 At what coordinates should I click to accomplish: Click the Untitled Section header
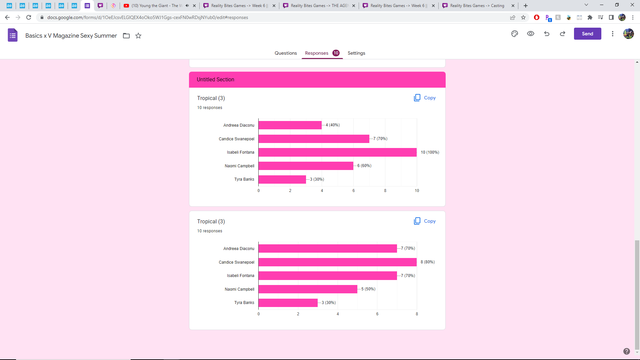(x=317, y=80)
